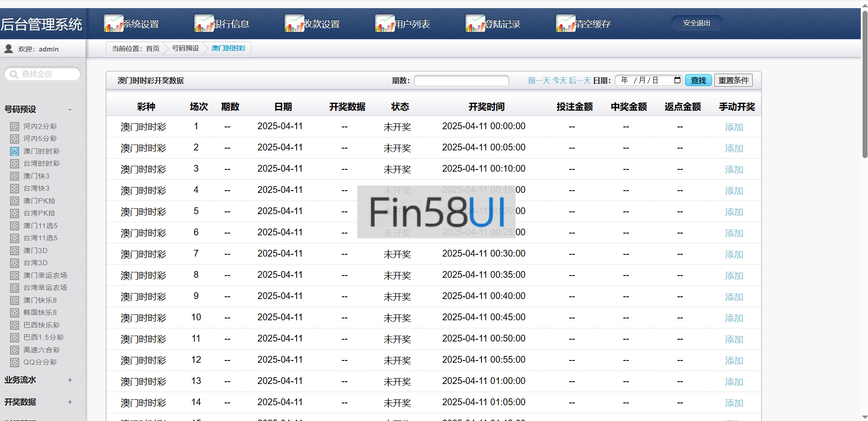
Task: Click the 系统设置 chart icon
Action: coord(113,23)
